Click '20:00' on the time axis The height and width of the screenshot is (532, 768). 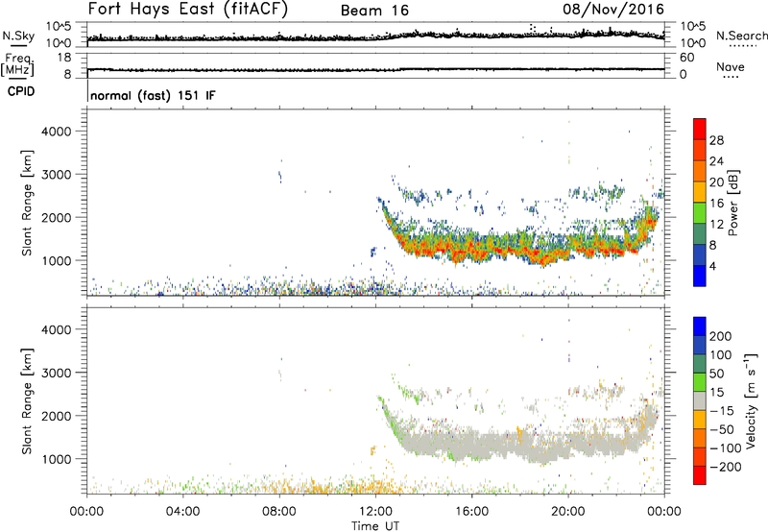click(x=568, y=512)
